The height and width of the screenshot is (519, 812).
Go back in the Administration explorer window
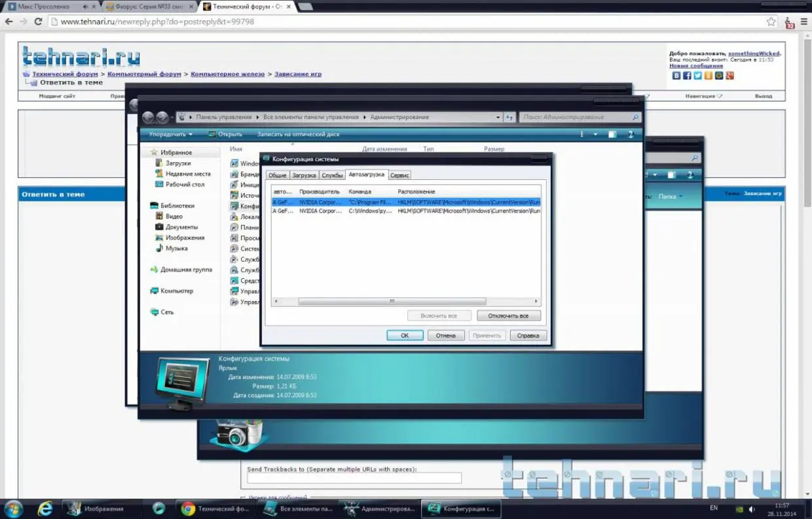(148, 118)
